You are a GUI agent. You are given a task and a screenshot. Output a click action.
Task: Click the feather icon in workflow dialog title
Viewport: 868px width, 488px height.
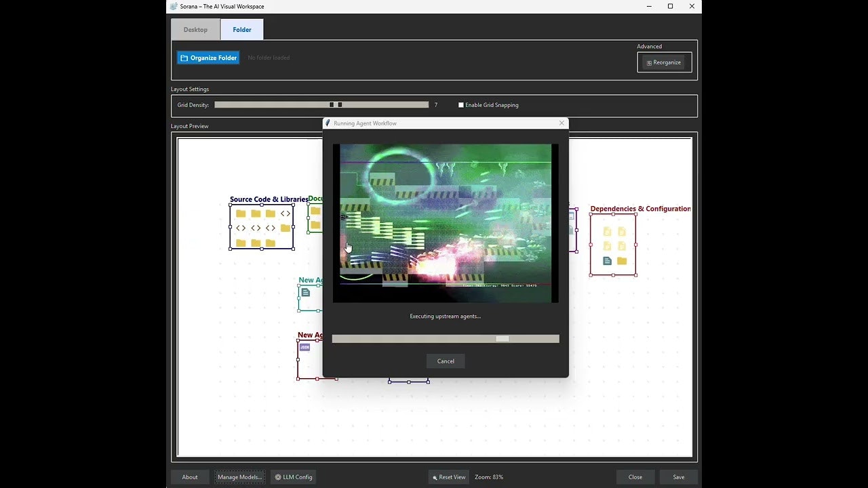pyautogui.click(x=328, y=123)
